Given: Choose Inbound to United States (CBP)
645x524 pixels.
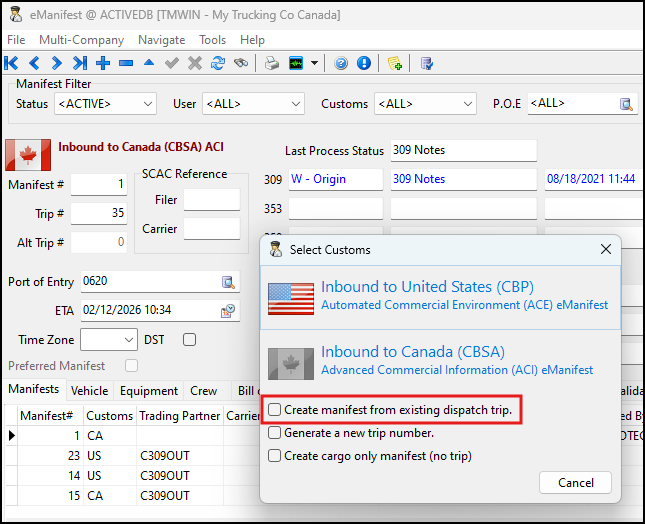Looking at the screenshot, I should point(441,297).
